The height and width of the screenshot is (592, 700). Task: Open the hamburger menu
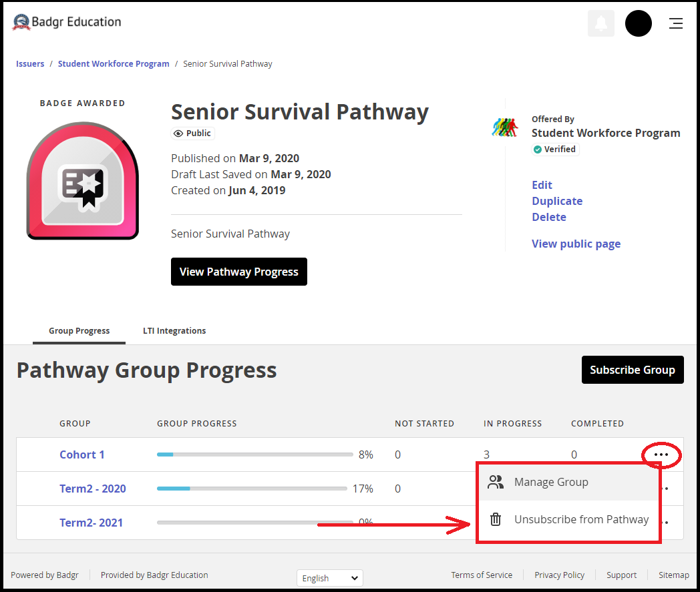point(675,23)
